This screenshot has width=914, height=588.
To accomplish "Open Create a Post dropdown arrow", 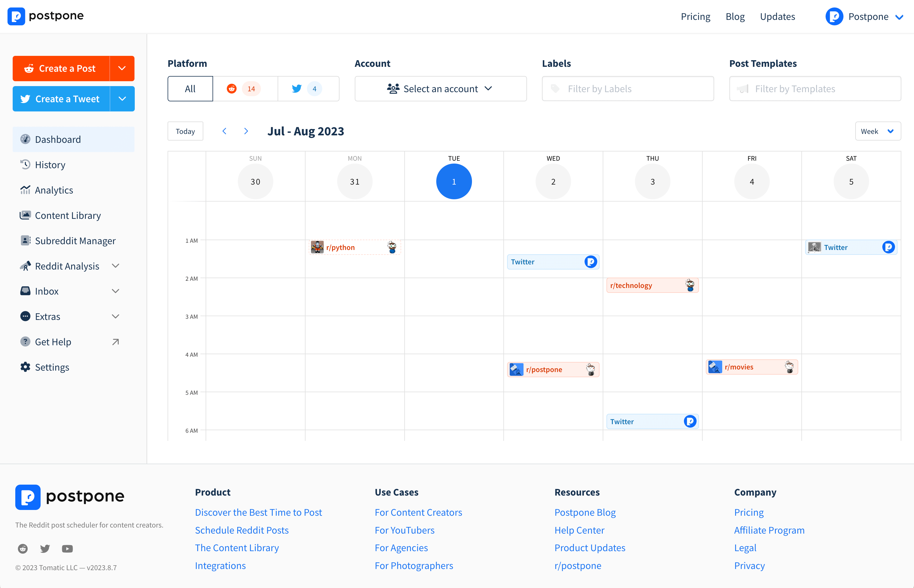I will tap(122, 68).
